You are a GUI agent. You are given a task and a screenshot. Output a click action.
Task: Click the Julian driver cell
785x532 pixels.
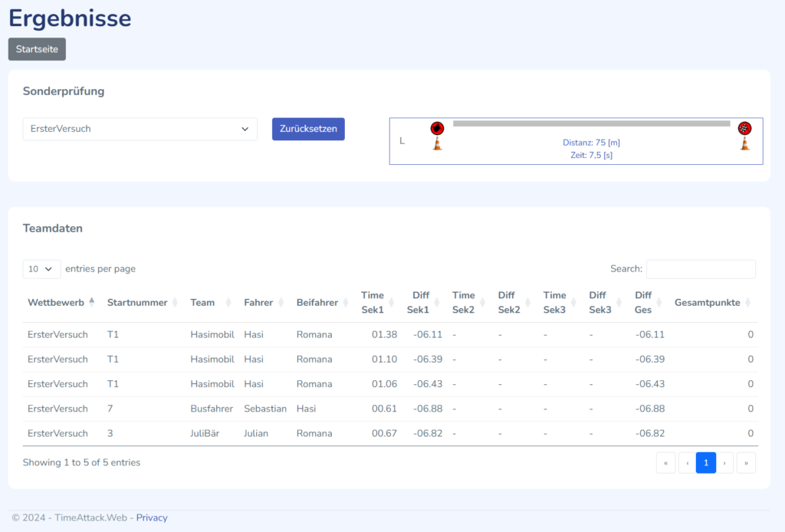(256, 433)
